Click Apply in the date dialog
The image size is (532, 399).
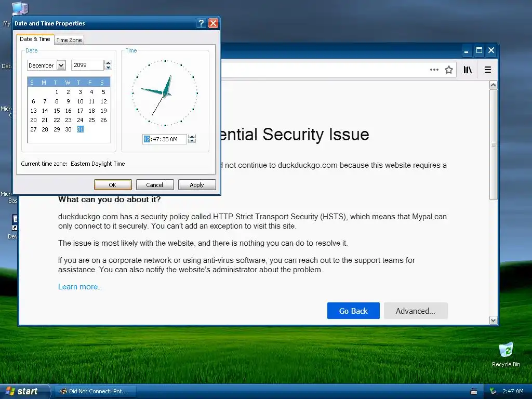point(197,185)
